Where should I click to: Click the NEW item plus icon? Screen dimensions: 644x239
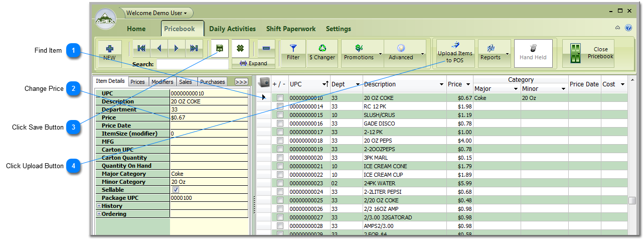coord(109,49)
